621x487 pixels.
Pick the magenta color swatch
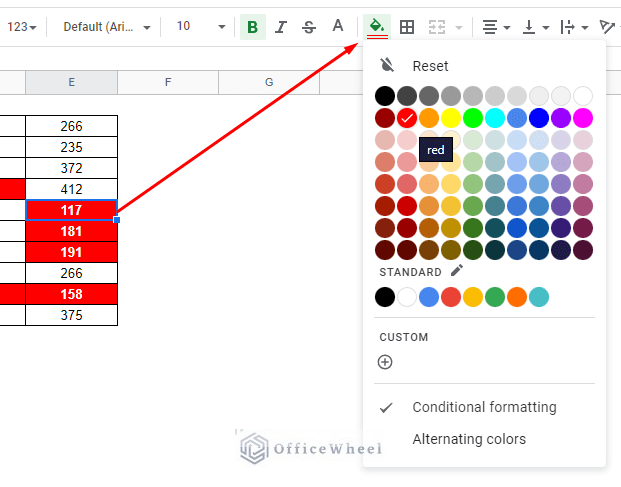pyautogui.click(x=583, y=118)
